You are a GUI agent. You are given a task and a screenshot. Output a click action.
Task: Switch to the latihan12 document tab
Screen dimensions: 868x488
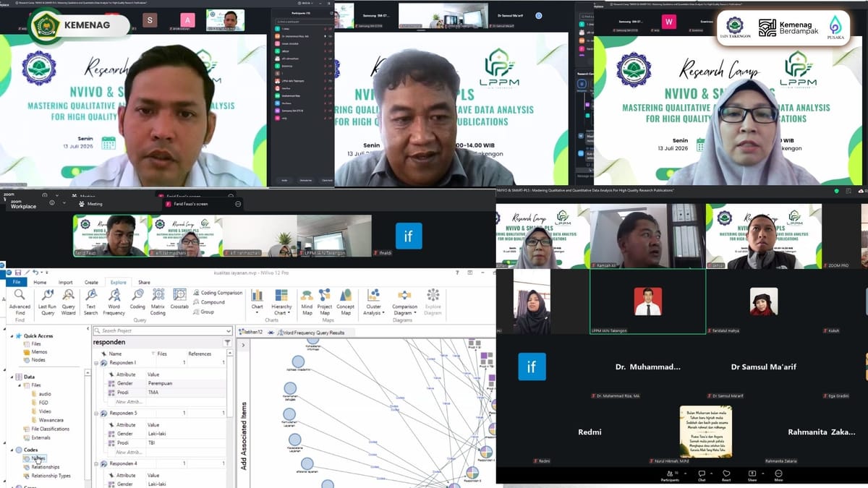pyautogui.click(x=250, y=333)
